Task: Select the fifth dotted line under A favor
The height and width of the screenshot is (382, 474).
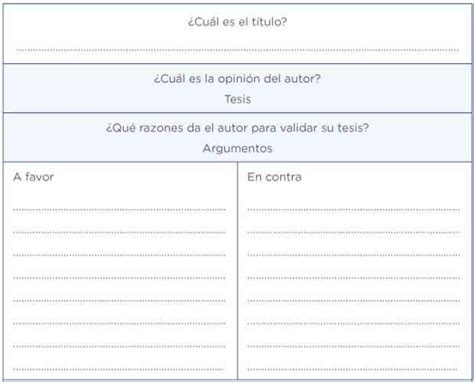Action: [119, 301]
